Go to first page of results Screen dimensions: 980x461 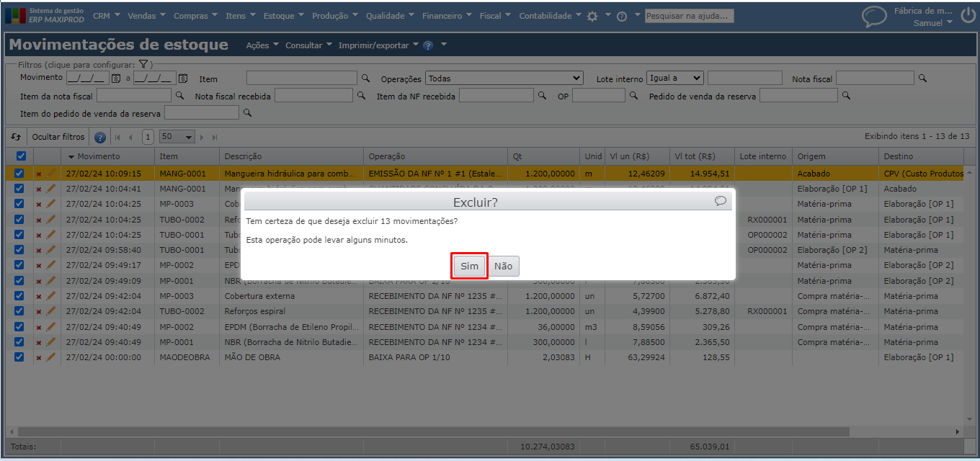click(x=117, y=137)
